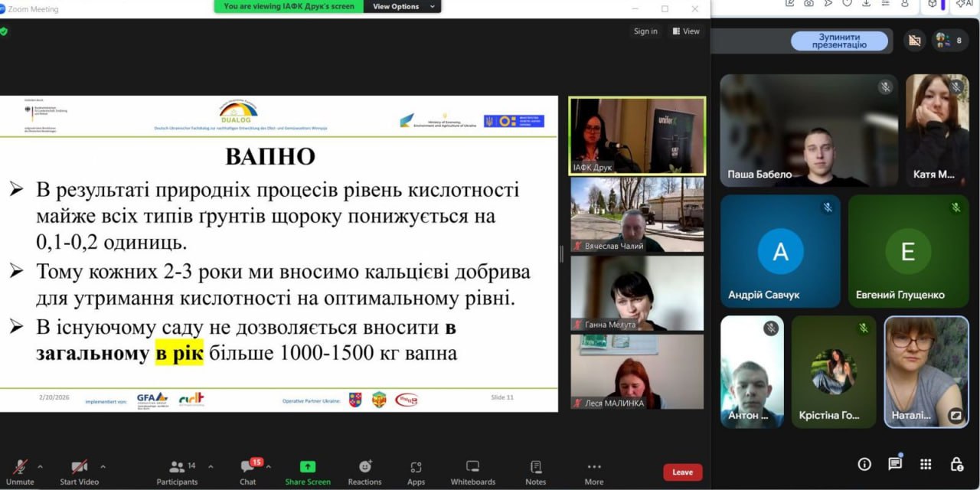Open Whiteboards in Zoom
Screen dimensions: 980x490
[472, 472]
